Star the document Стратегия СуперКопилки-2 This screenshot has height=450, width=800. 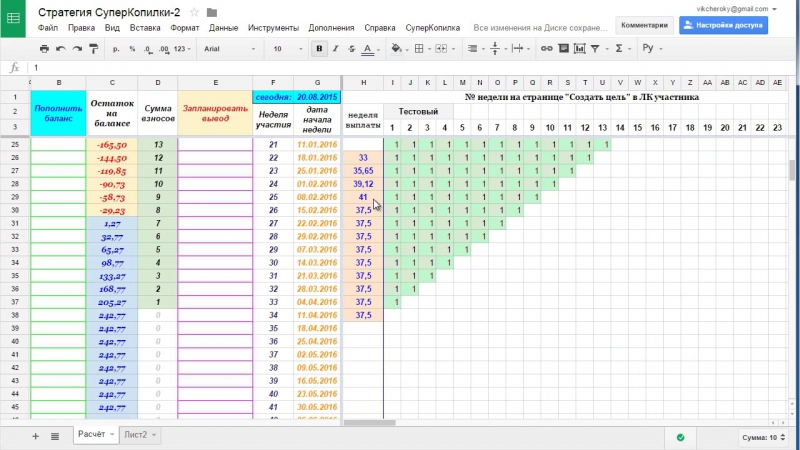[x=193, y=12]
